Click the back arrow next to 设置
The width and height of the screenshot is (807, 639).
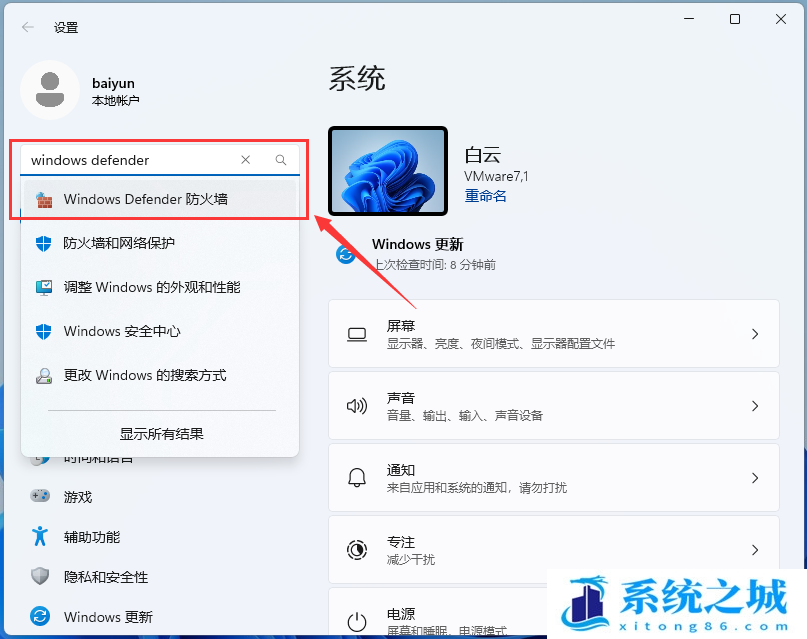pyautogui.click(x=28, y=27)
